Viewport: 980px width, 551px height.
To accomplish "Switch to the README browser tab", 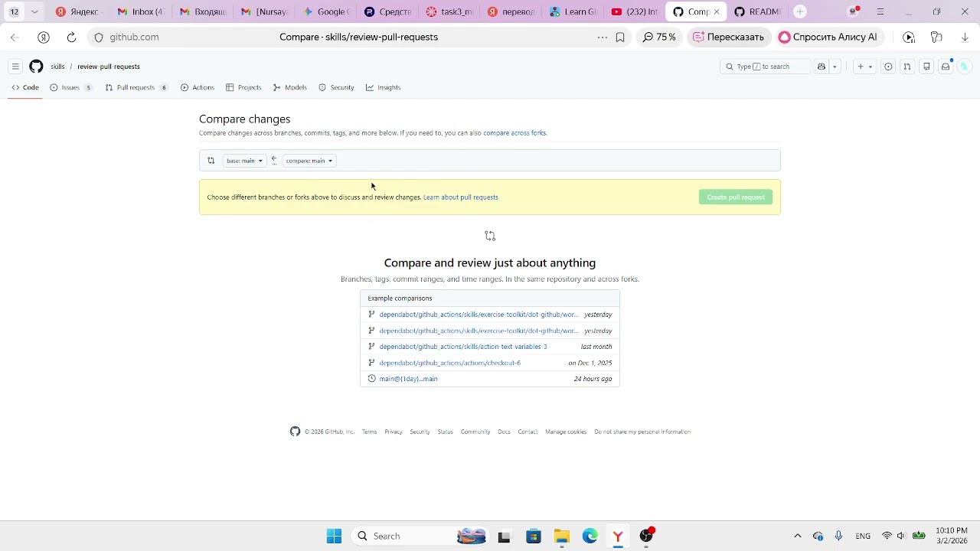I will click(x=757, y=11).
